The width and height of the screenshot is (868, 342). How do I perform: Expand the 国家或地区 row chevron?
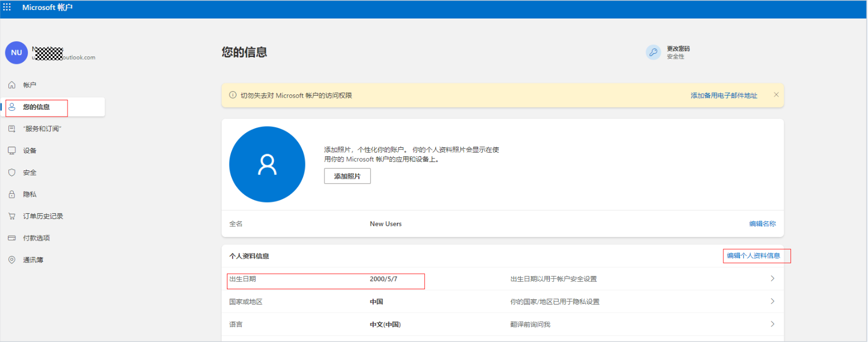[x=772, y=301]
